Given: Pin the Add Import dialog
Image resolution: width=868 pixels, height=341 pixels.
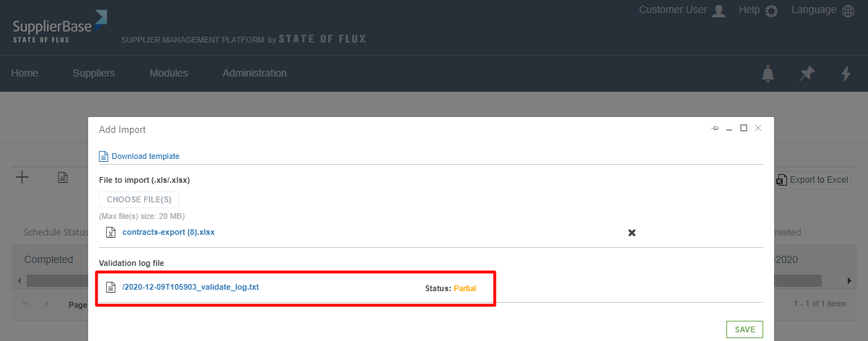Looking at the screenshot, I should (715, 129).
